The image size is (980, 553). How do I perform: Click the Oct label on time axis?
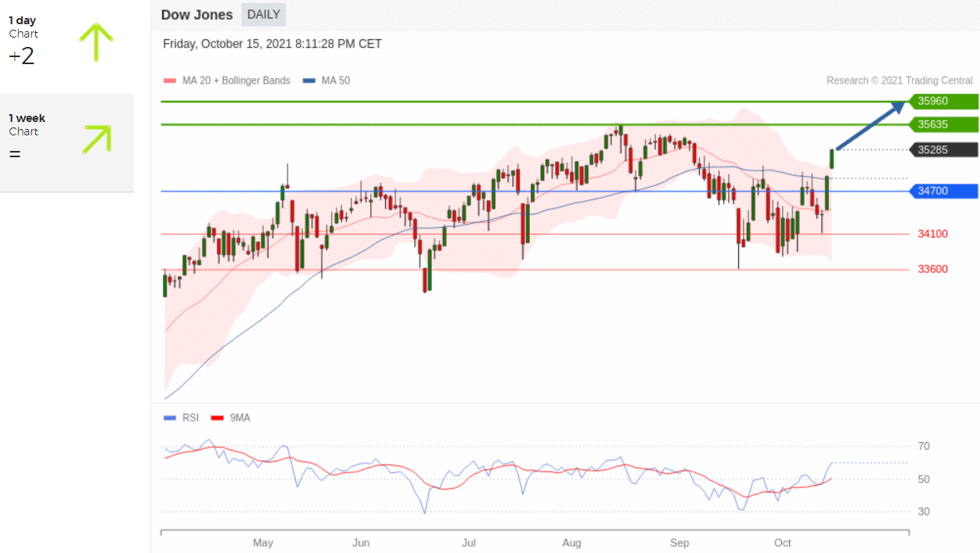pos(783,543)
